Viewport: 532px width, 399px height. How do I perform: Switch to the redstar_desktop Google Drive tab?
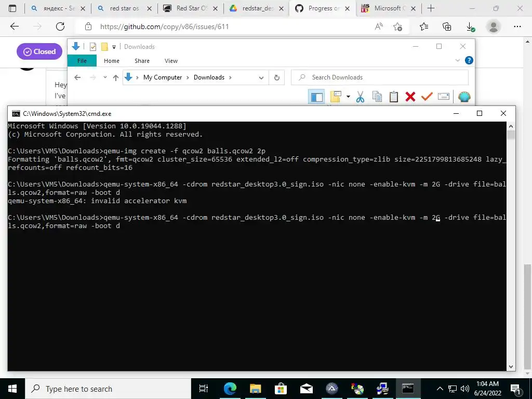[257, 8]
